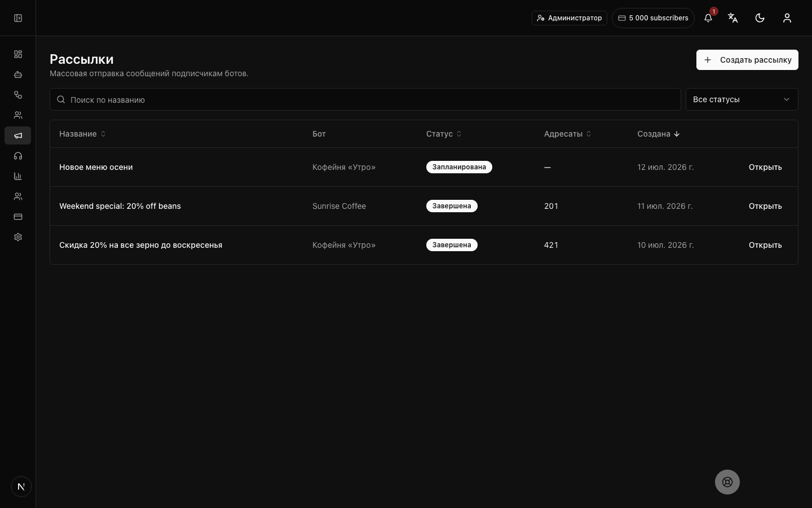
Task: Go to the bots robot icon
Action: pyautogui.click(x=18, y=75)
